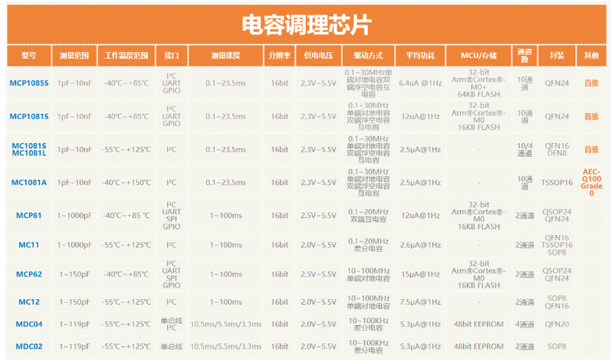
Task: Click 10.5ms/5.5ms/3.3ms speed in MDC02 row
Action: [226, 346]
